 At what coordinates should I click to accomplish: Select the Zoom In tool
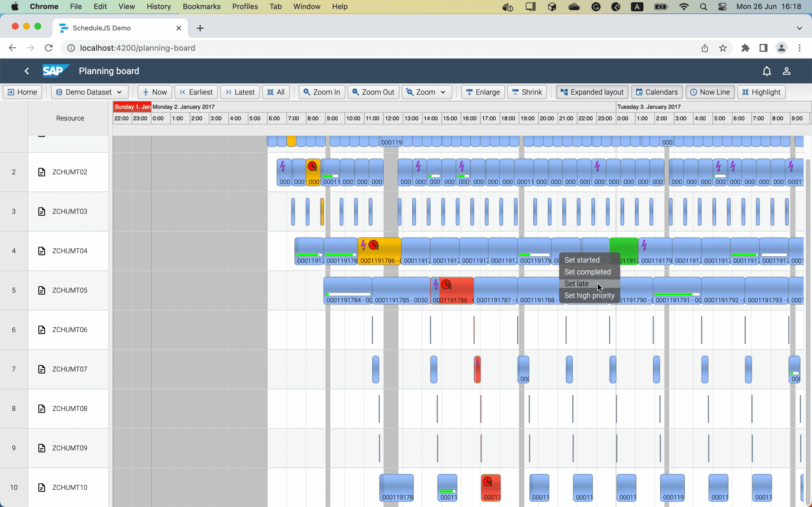coord(321,92)
